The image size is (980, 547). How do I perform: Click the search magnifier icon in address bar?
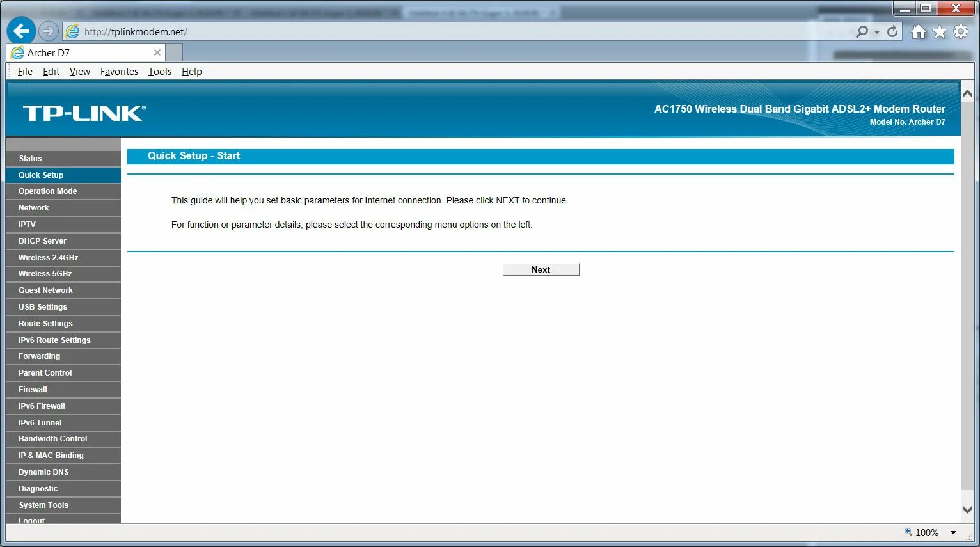click(862, 31)
